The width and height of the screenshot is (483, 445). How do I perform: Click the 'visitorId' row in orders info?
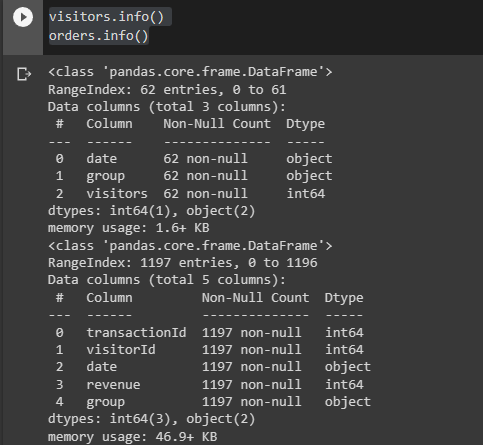coord(209,350)
